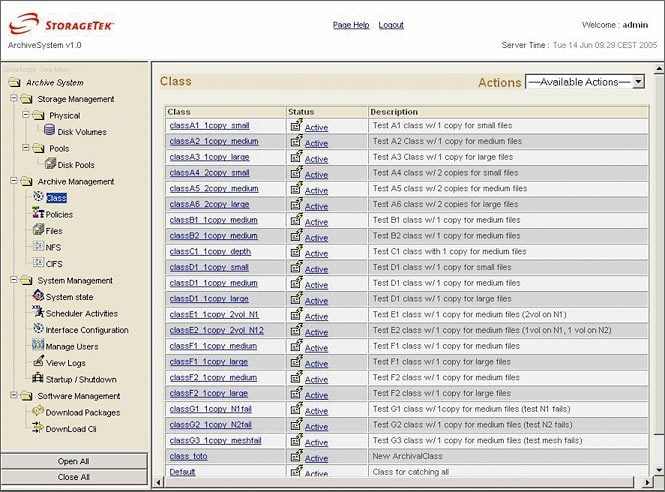Image resolution: width=665 pixels, height=492 pixels.
Task: Click the View Logs icon
Action: pyautogui.click(x=38, y=362)
